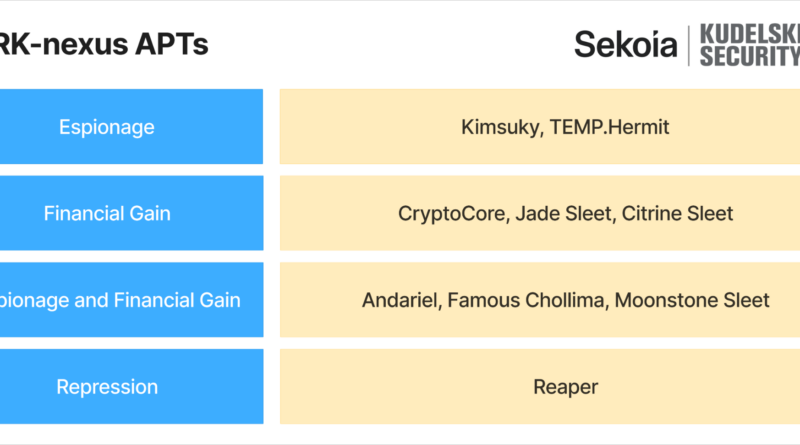Click the CryptoCore, Jade Sleet, Citrine Sleet cell
The width and height of the screenshot is (800, 445).
click(x=540, y=213)
